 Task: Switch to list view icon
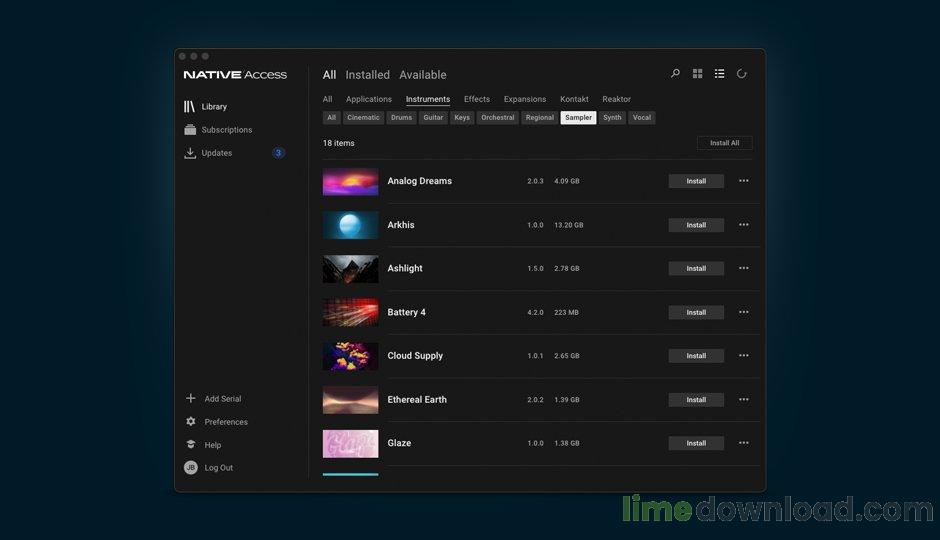click(x=719, y=74)
